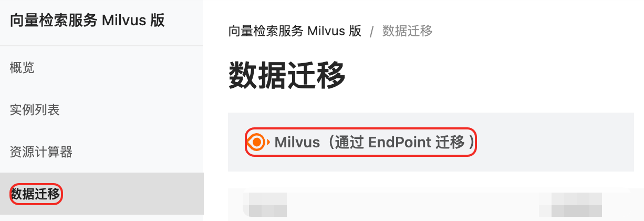Select the Milvus(通过 EndPoint 迁移) tab
The image size is (644, 221).
pyautogui.click(x=361, y=142)
